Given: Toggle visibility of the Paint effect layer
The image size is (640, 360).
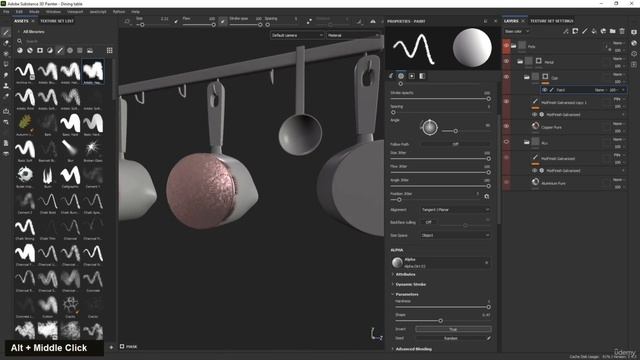Looking at the screenshot, I should 544,90.
